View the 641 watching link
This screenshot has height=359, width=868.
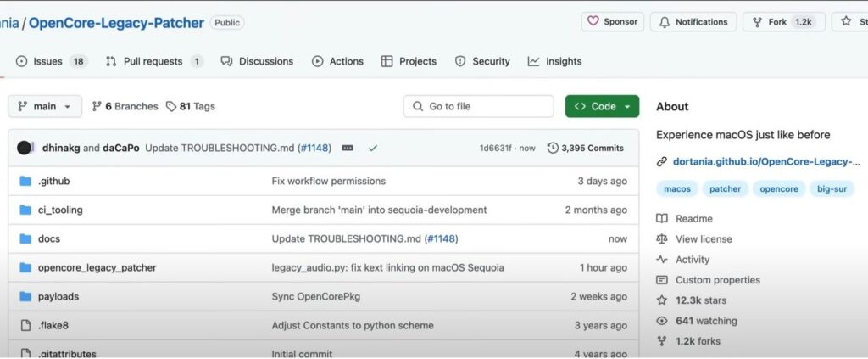(706, 321)
